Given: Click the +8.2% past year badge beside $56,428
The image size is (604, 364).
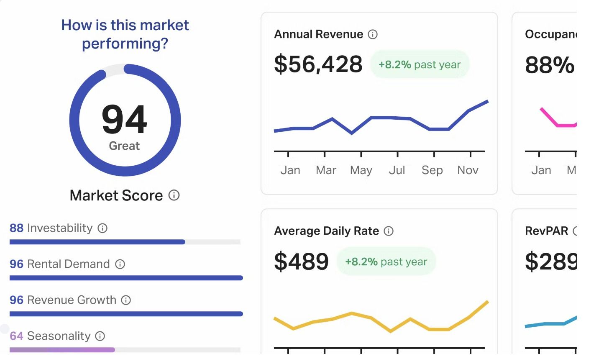Looking at the screenshot, I should pos(420,64).
